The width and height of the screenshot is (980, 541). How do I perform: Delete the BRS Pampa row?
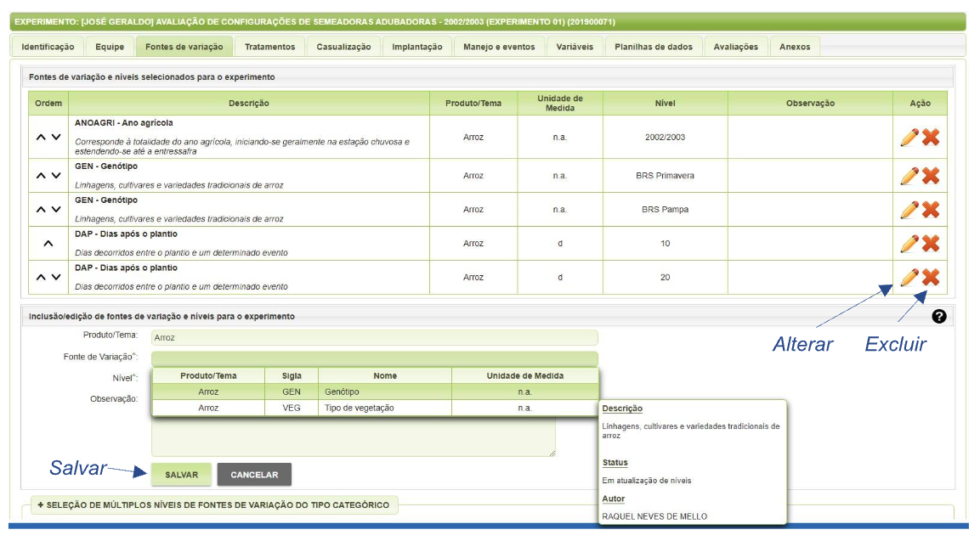click(931, 209)
